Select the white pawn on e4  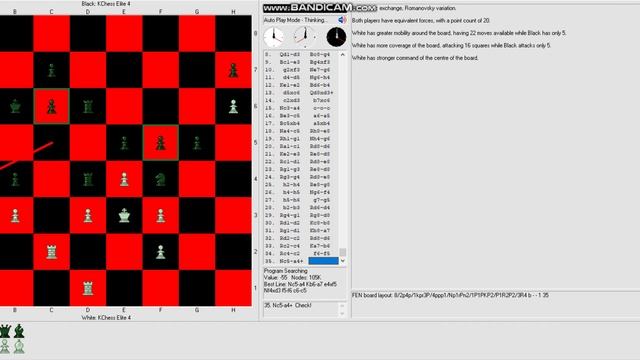click(x=124, y=179)
